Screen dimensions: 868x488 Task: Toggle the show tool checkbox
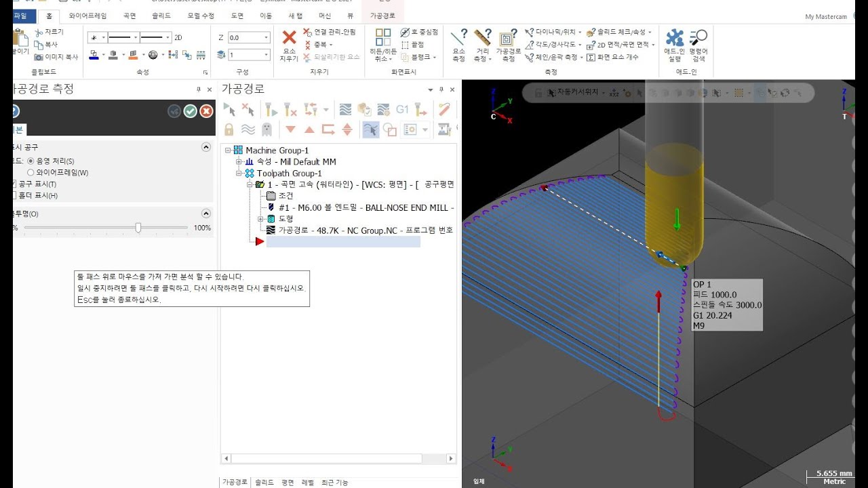coord(14,184)
